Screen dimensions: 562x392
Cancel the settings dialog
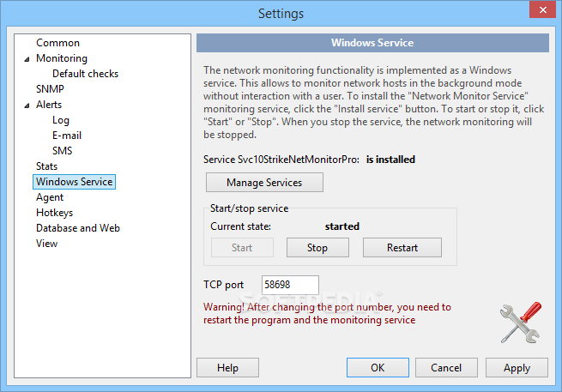[446, 368]
